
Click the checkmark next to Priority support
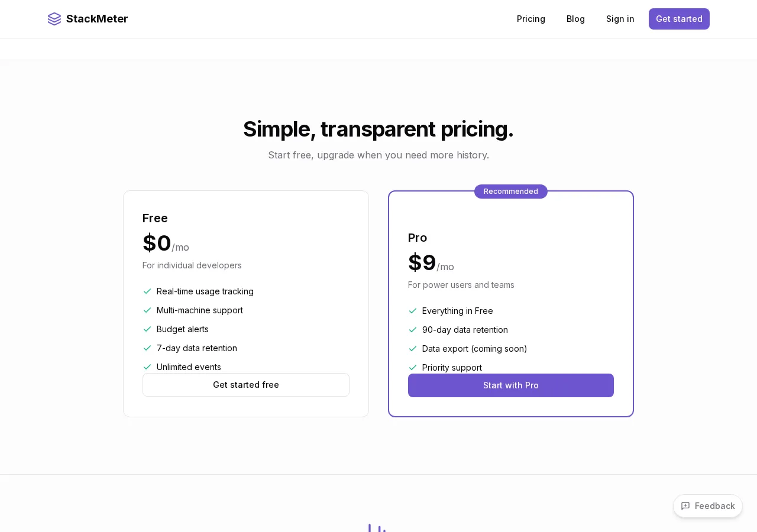click(x=413, y=368)
